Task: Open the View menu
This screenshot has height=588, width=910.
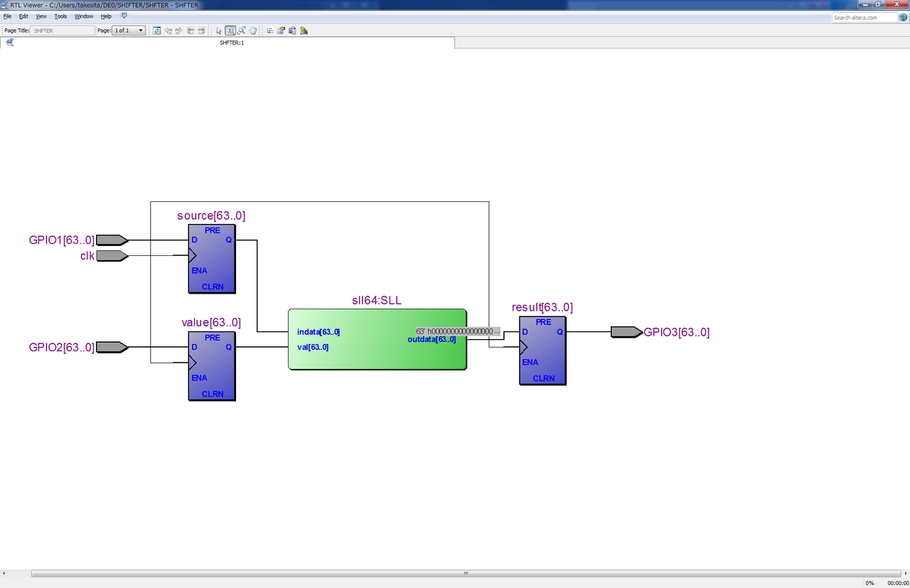Action: click(x=41, y=16)
